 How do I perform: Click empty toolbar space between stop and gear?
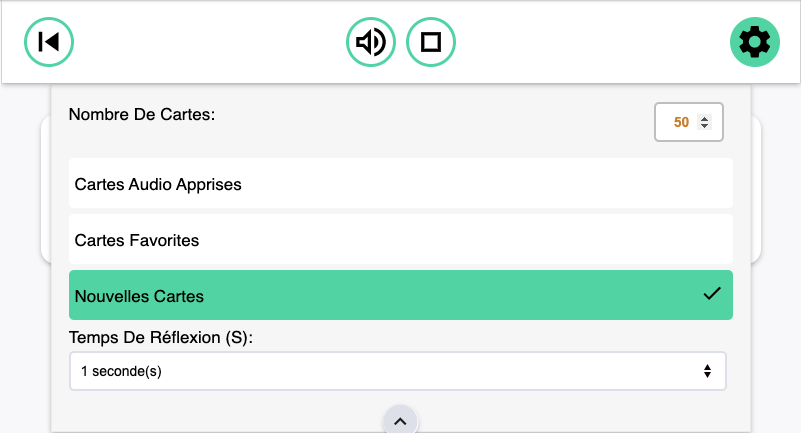click(590, 42)
